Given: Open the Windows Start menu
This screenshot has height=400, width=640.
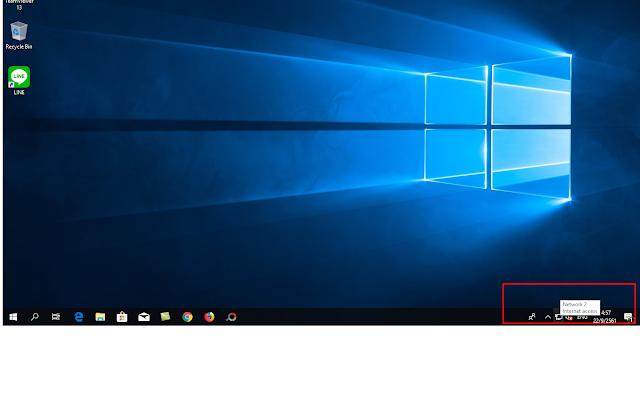Looking at the screenshot, I should tap(13, 317).
